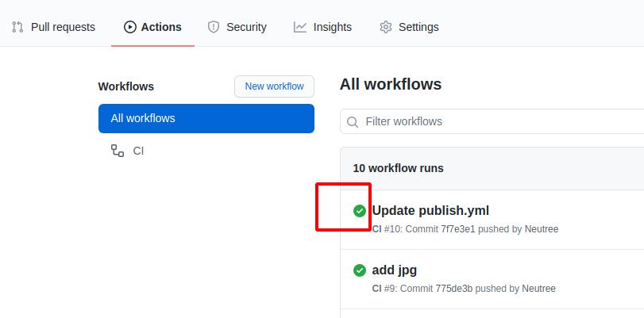Open the add jpg workflow run
Viewport: 644px width, 318px height.
pyautogui.click(x=394, y=270)
